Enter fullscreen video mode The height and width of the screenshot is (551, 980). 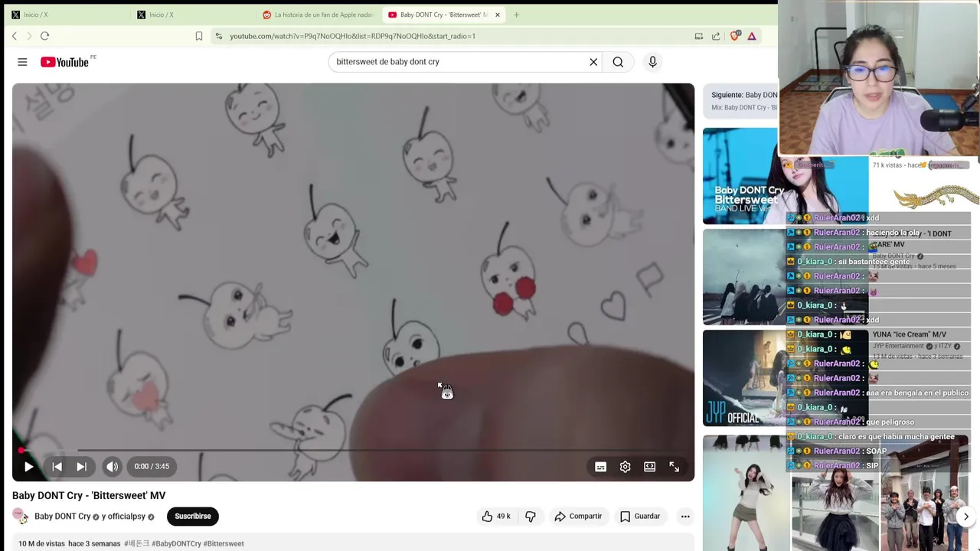click(x=674, y=467)
